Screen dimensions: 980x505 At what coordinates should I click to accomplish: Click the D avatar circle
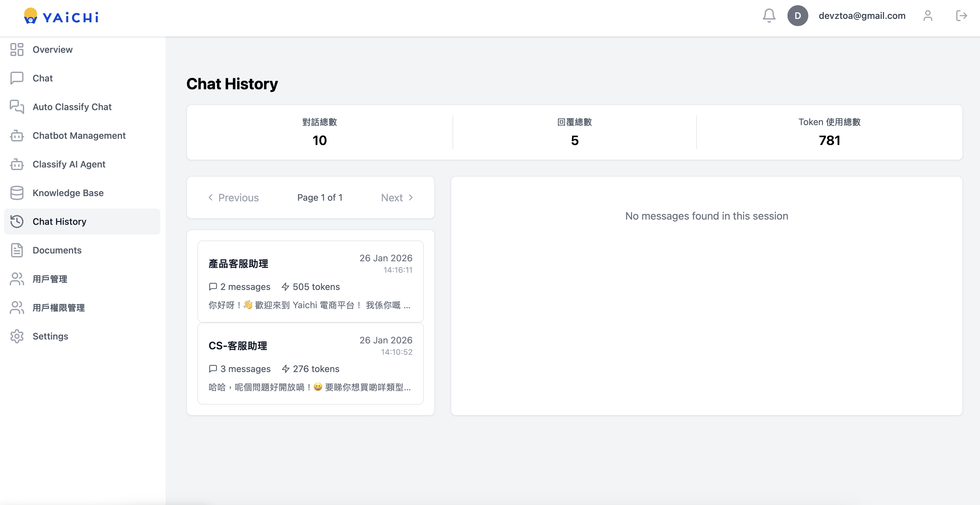click(798, 16)
